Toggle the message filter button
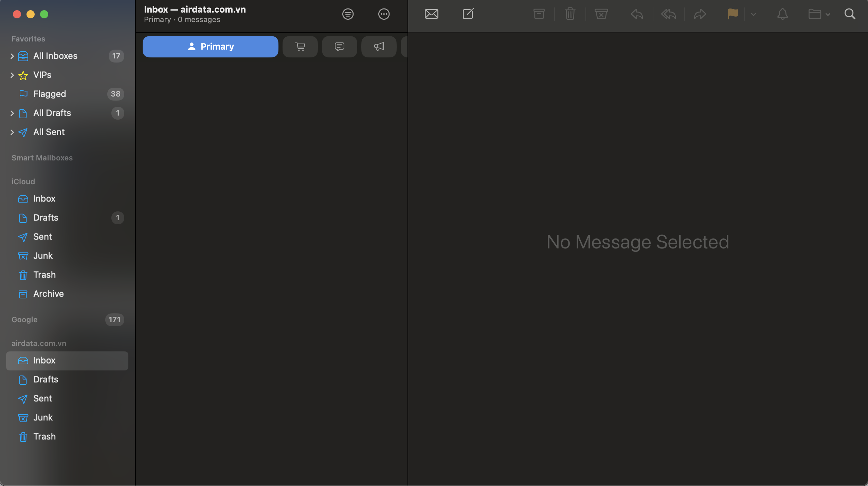This screenshot has width=868, height=486. coord(348,14)
